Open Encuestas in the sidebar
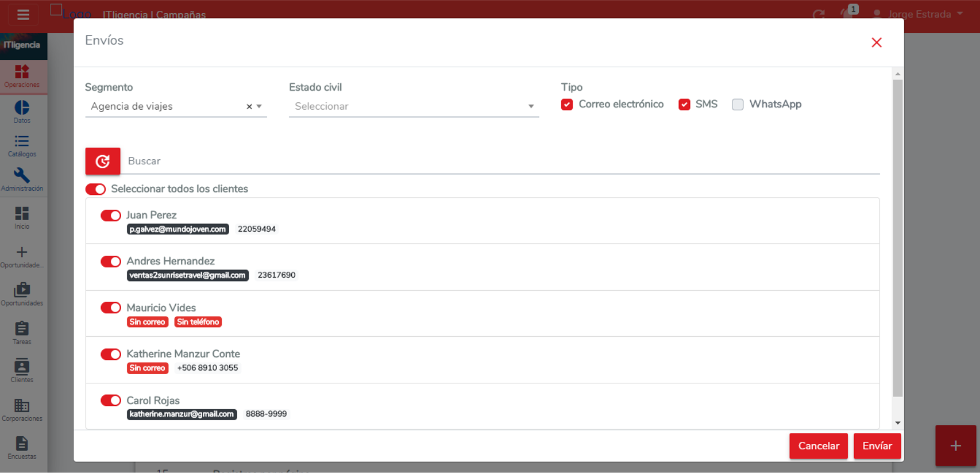This screenshot has width=980, height=473. 22,448
